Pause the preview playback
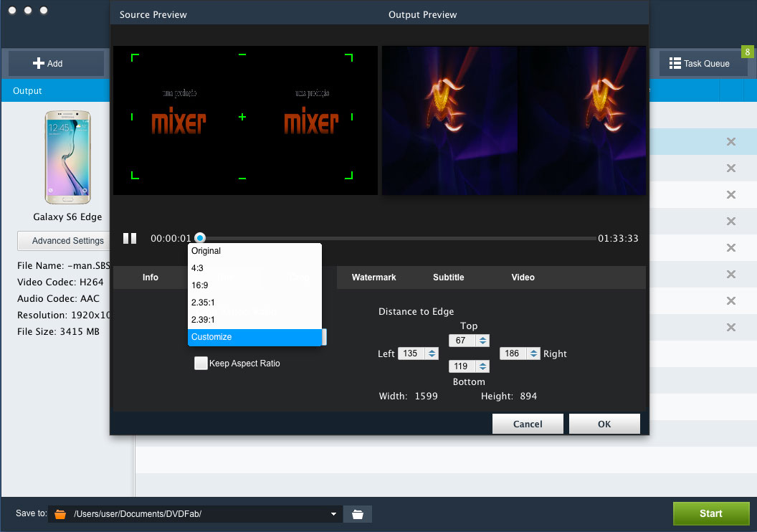Image resolution: width=757 pixels, height=532 pixels. [129, 238]
